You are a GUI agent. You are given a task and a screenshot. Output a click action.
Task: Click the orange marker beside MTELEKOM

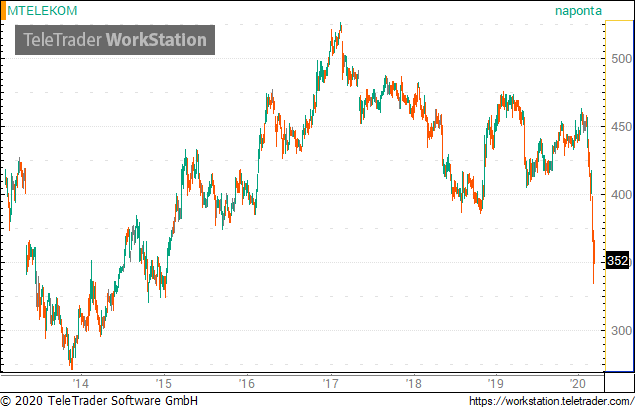[3, 11]
